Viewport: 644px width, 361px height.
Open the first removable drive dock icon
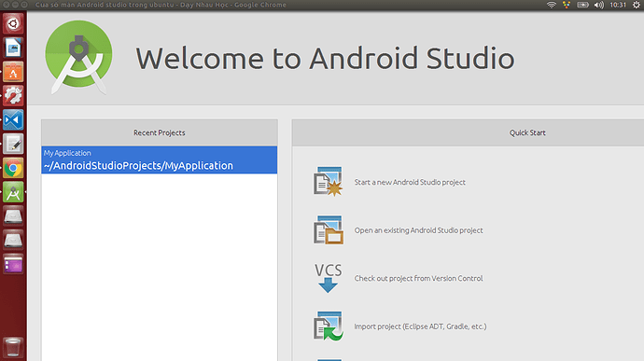click(x=13, y=216)
